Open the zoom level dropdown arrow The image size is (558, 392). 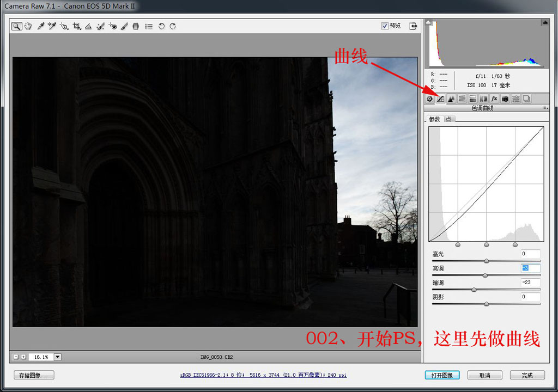pos(58,357)
